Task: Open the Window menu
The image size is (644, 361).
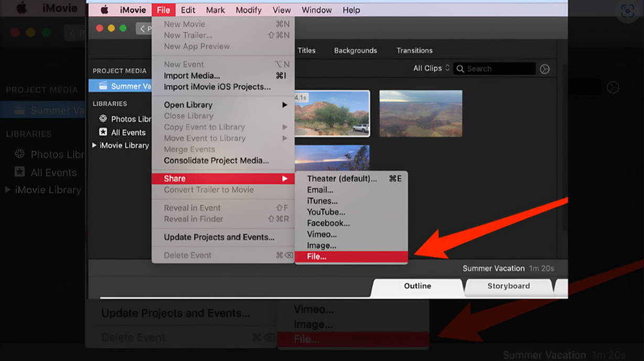Action: click(317, 10)
